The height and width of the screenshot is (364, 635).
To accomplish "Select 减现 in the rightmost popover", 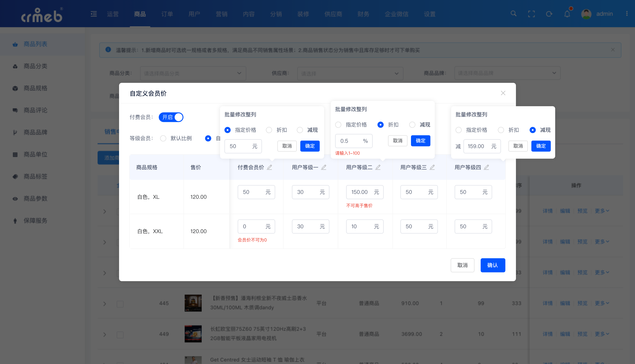I will point(533,130).
